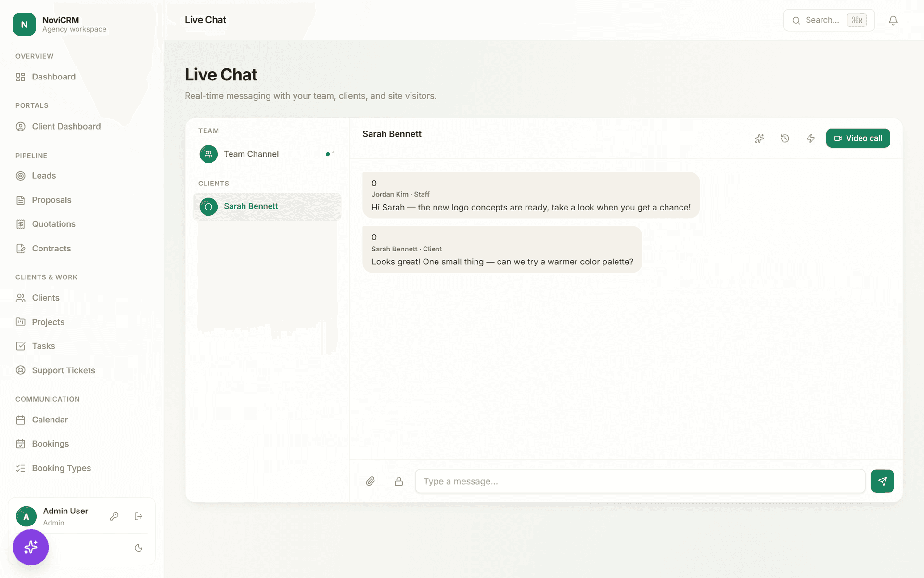Go to Leads in pipeline
Viewport: 924px width, 578px height.
tap(44, 176)
